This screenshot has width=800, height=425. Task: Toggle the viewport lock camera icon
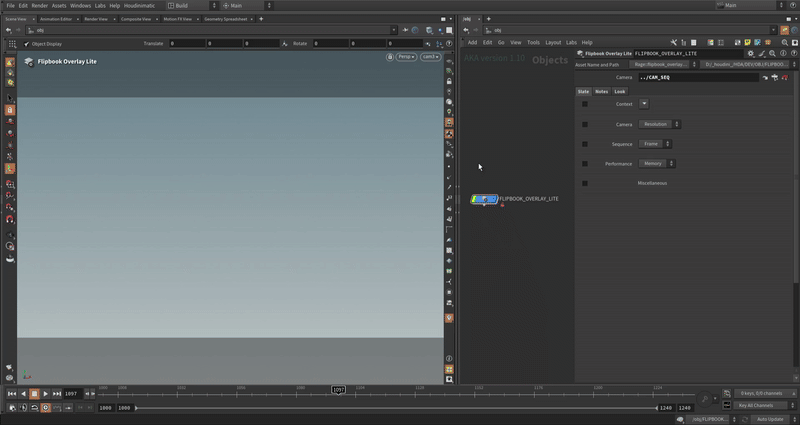pyautogui.click(x=390, y=57)
